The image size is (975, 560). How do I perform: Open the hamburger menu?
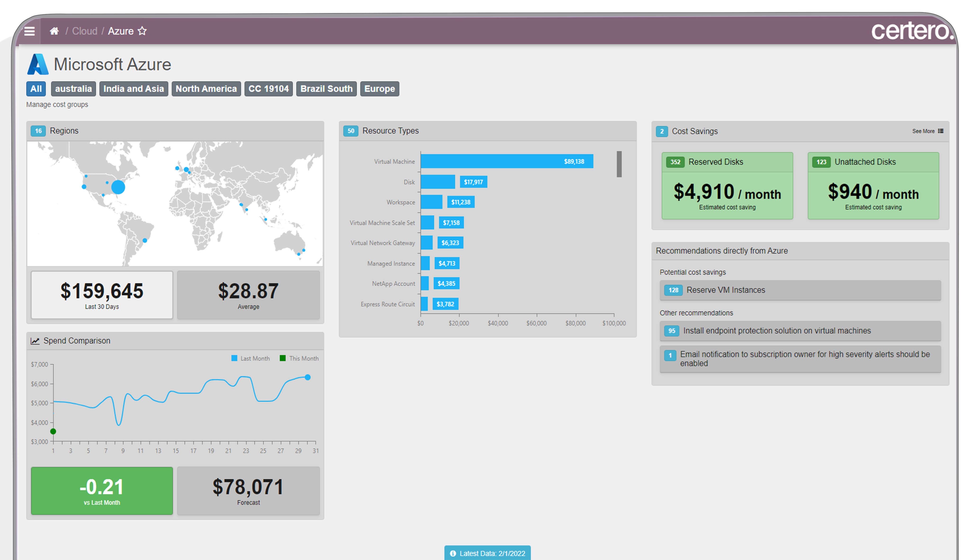click(x=30, y=31)
